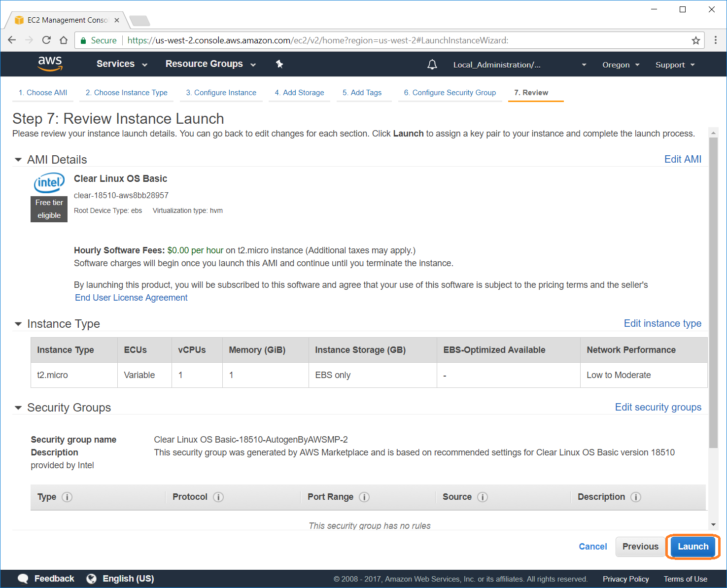This screenshot has height=588, width=727.
Task: Click the AWS logo home icon
Action: [50, 64]
